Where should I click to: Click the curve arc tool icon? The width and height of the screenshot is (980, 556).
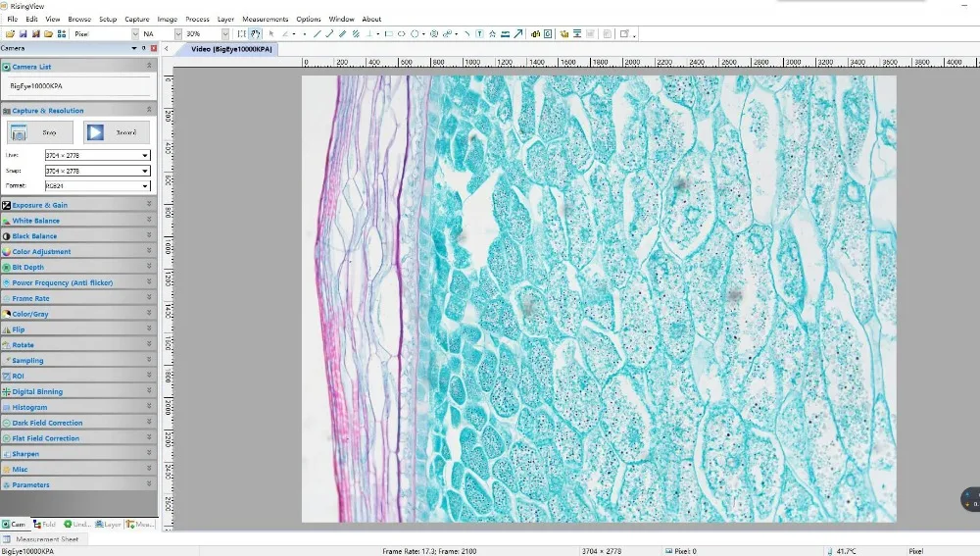(466, 33)
